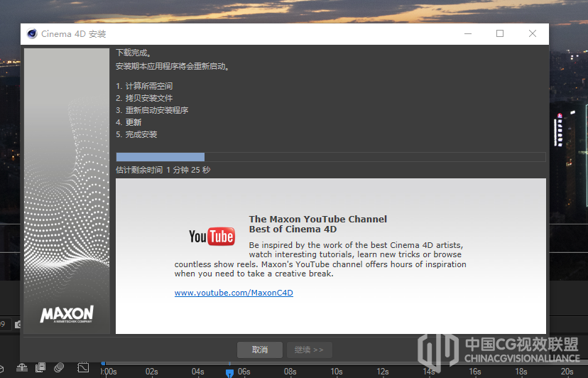588x378 pixels.
Task: Click the 16s mark on timeline ruler
Action: point(474,372)
